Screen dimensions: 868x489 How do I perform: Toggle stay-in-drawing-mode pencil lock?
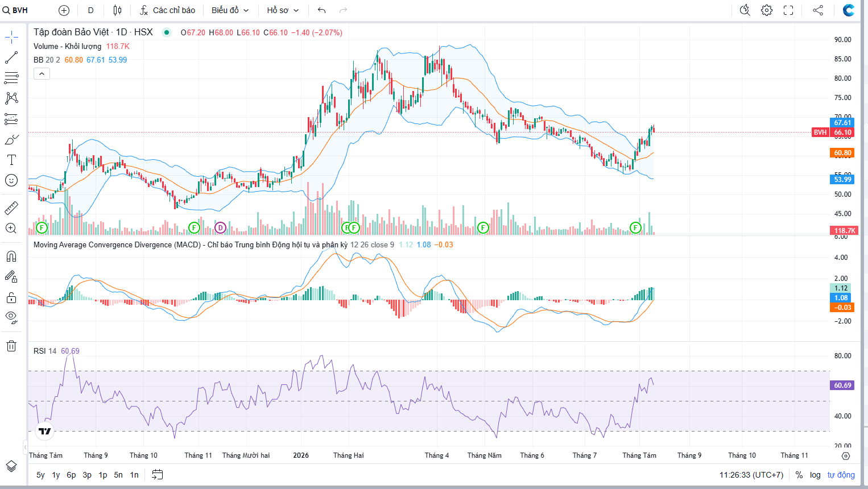[11, 277]
